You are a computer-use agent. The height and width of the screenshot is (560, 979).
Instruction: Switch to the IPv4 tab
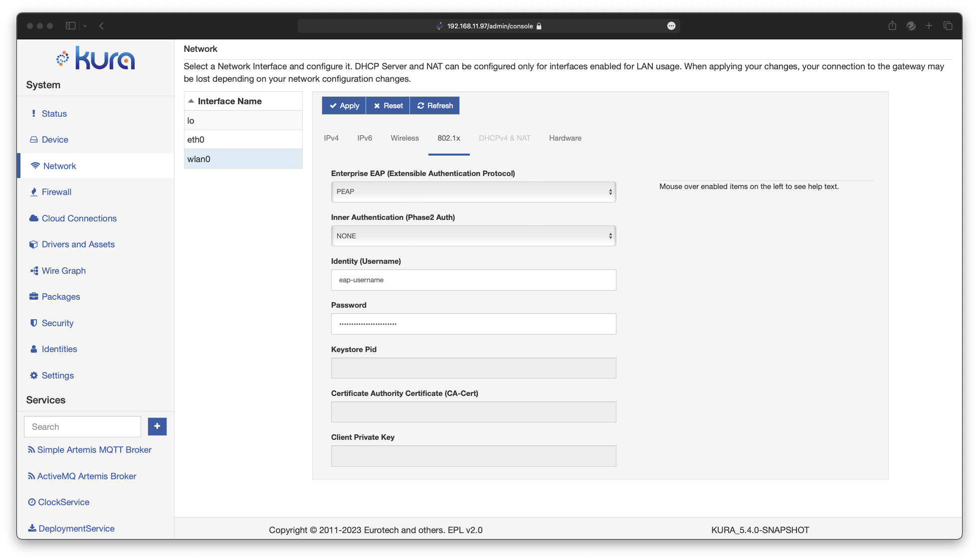point(331,138)
